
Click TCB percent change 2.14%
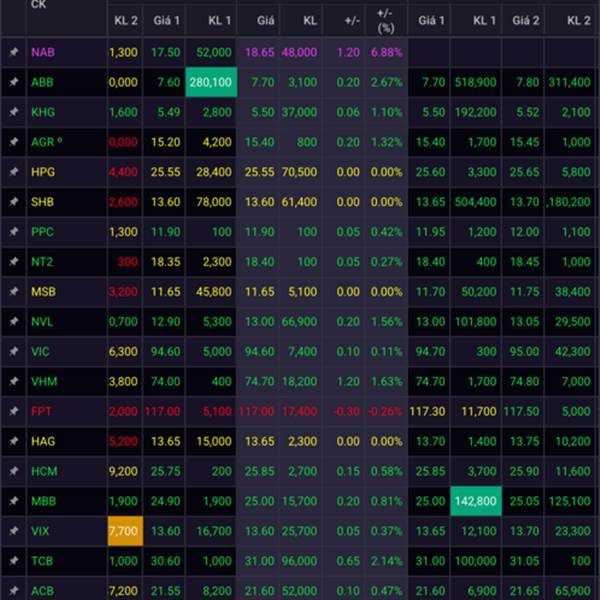point(386,561)
